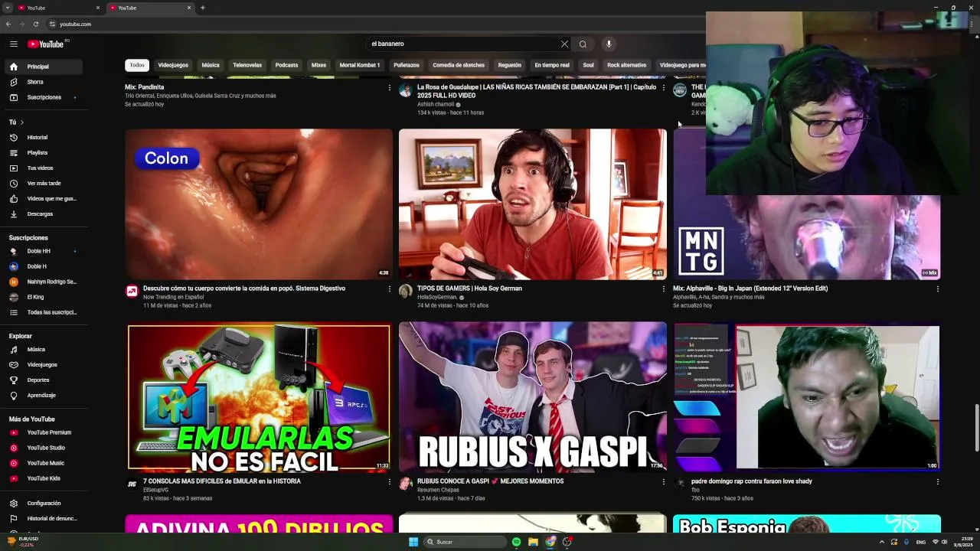Open YouTube Premium in sidebar
The height and width of the screenshot is (551, 980).
(x=44, y=432)
